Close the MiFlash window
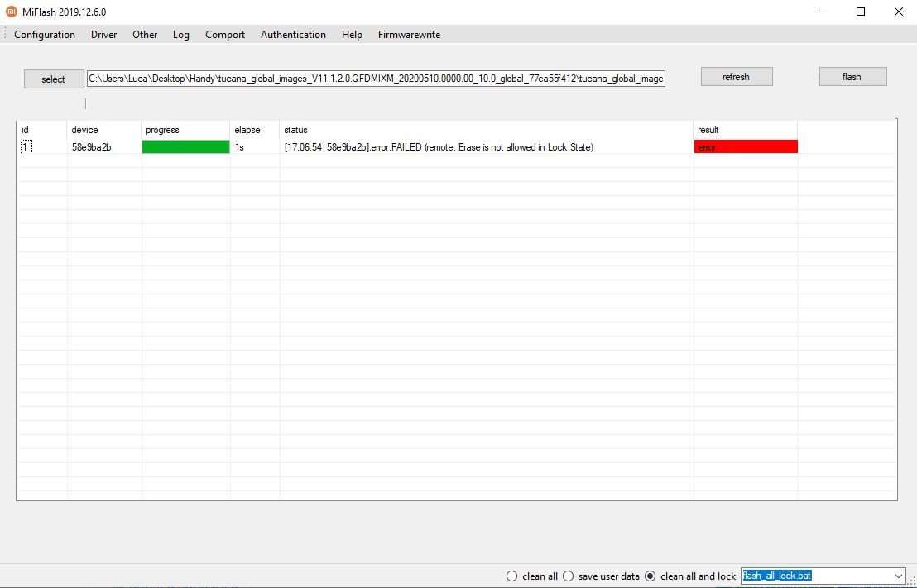This screenshot has height=588, width=917. [x=898, y=12]
